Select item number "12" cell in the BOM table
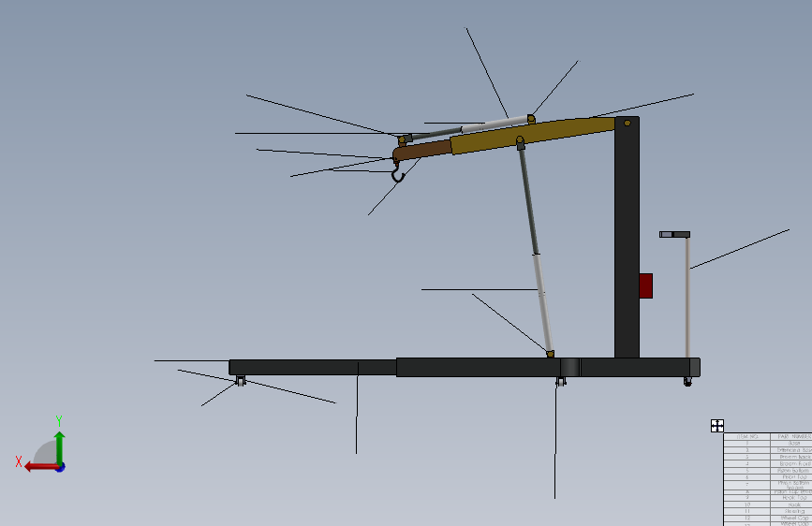This screenshot has height=526, width=812. tap(746, 519)
